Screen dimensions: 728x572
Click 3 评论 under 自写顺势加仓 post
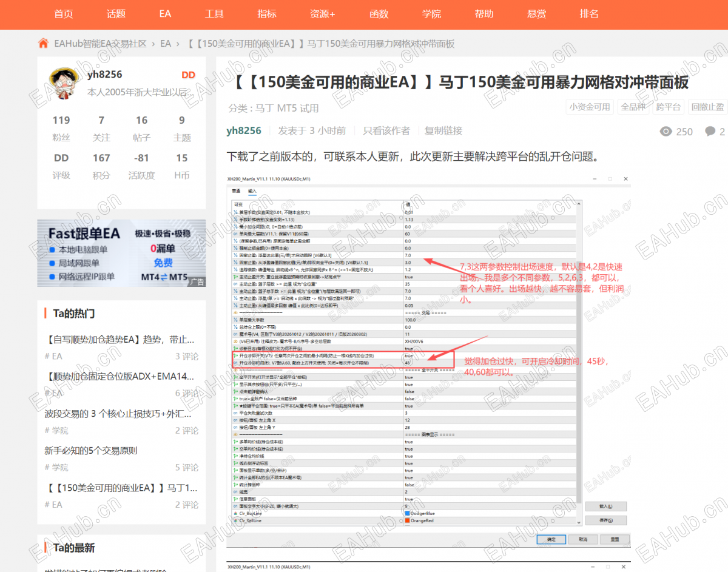coord(187,357)
